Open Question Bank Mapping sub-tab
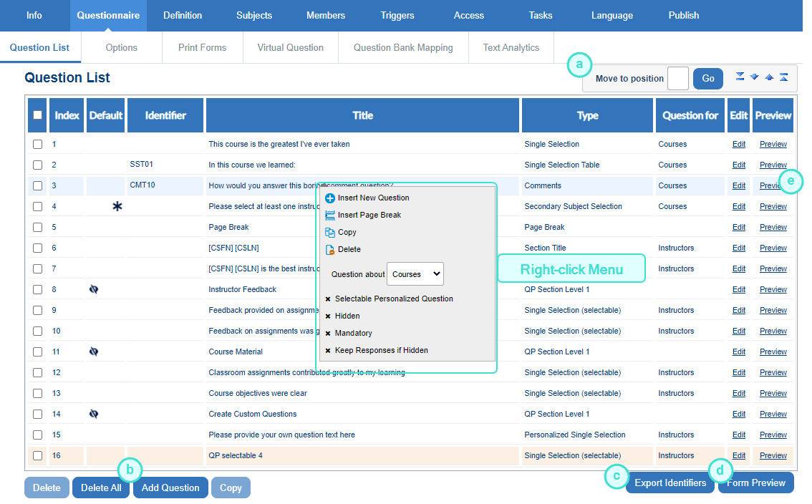Viewport: 812px width, 504px height. point(403,48)
